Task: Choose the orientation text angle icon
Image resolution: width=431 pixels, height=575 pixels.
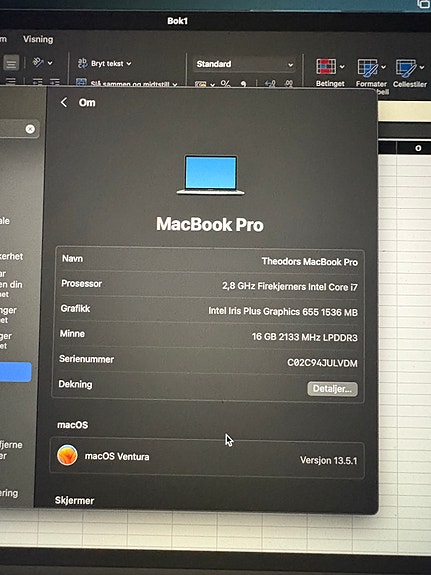Action: coord(38,62)
